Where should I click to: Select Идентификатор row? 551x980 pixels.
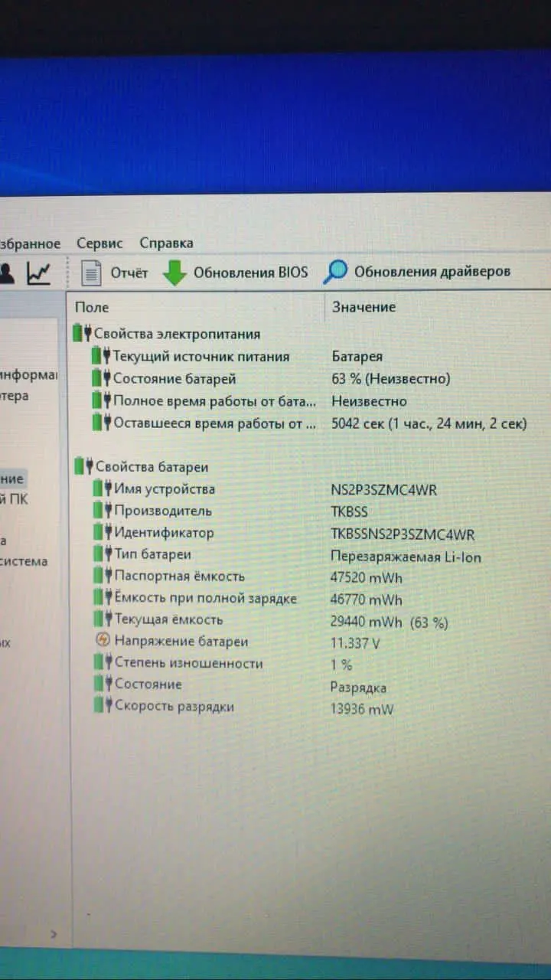[308, 533]
